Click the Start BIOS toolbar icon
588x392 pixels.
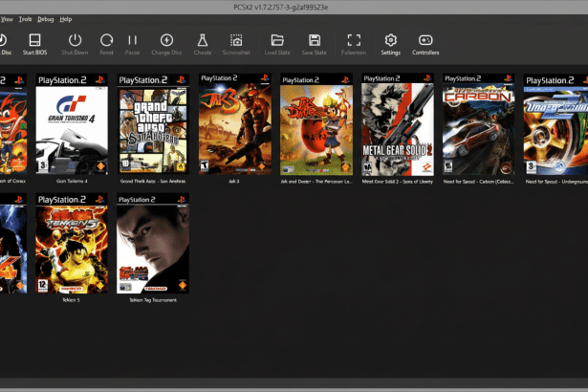34,40
